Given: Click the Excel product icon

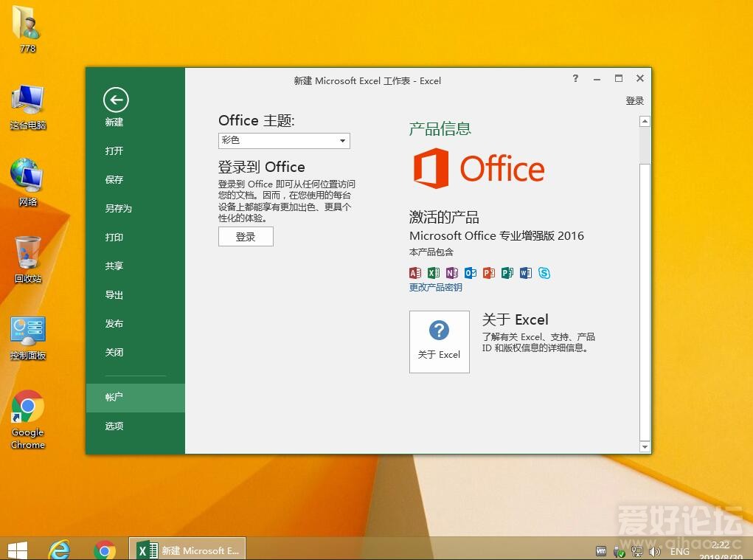Looking at the screenshot, I should 434,273.
